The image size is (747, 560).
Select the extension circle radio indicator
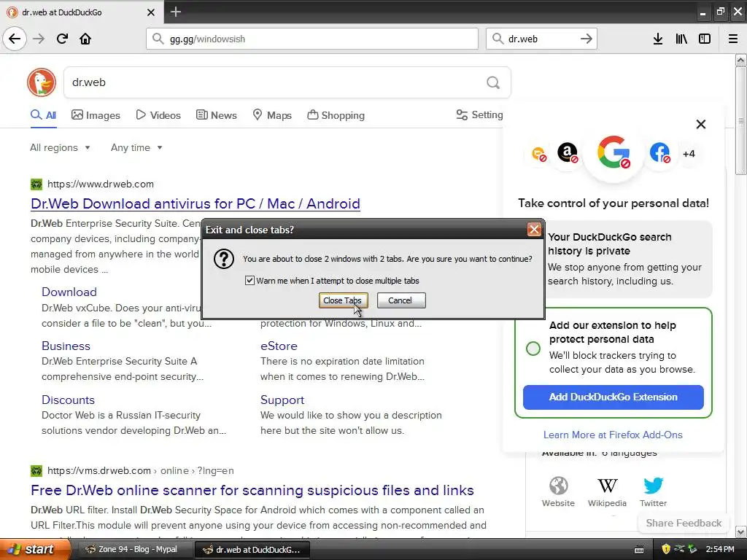click(533, 348)
